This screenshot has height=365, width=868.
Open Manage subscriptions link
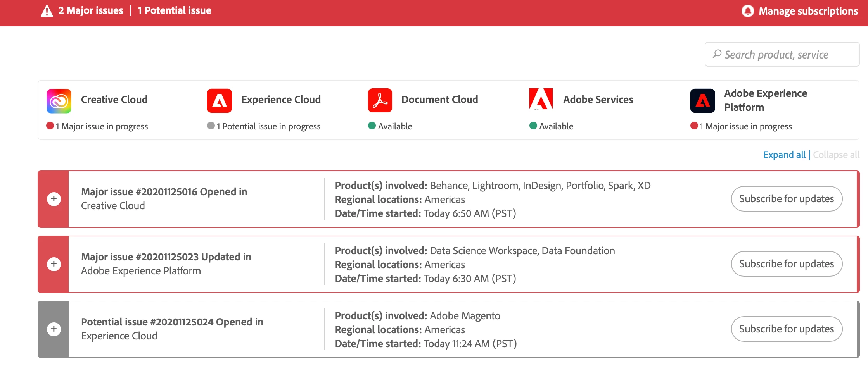[x=808, y=11]
